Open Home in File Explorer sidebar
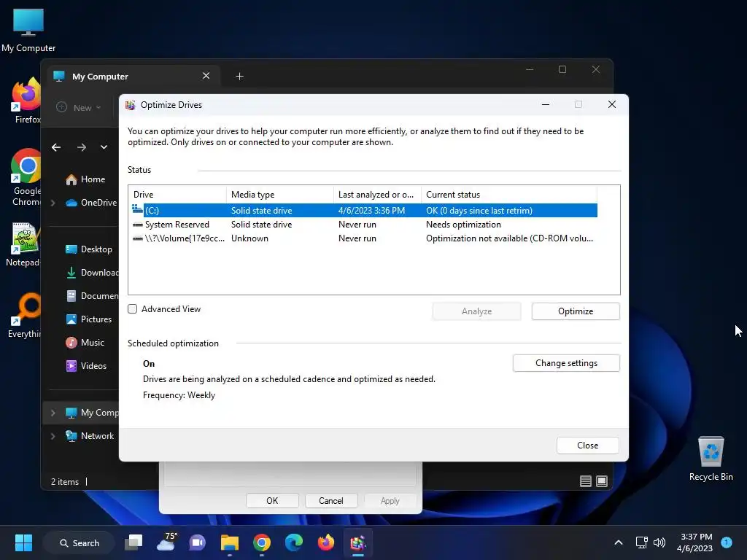The image size is (747, 560). click(x=85, y=179)
